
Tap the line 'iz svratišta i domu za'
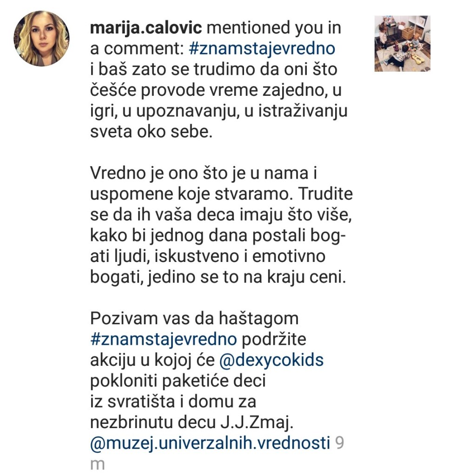173,402
